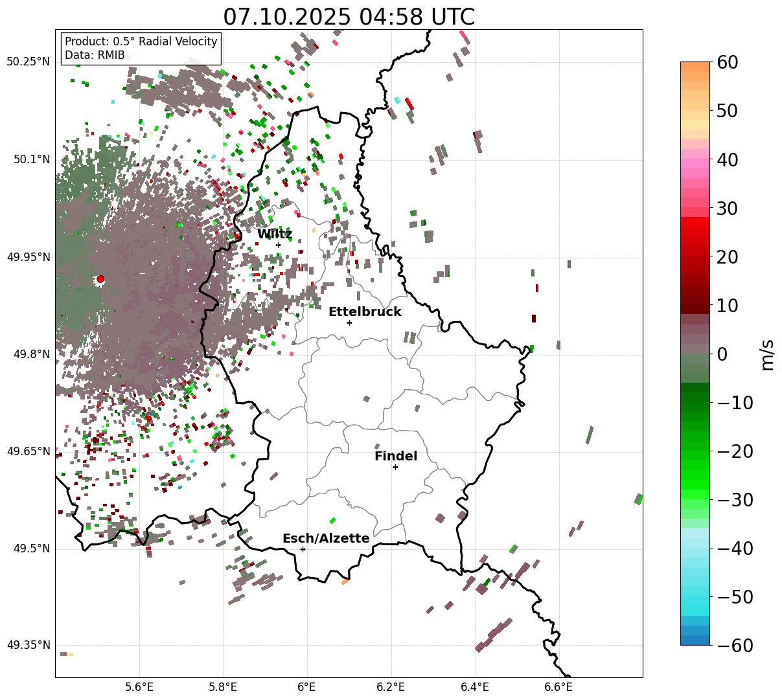Screen dimensions: 782x700
Task: Click the 49.5°N latitude label
Action: click(31, 548)
